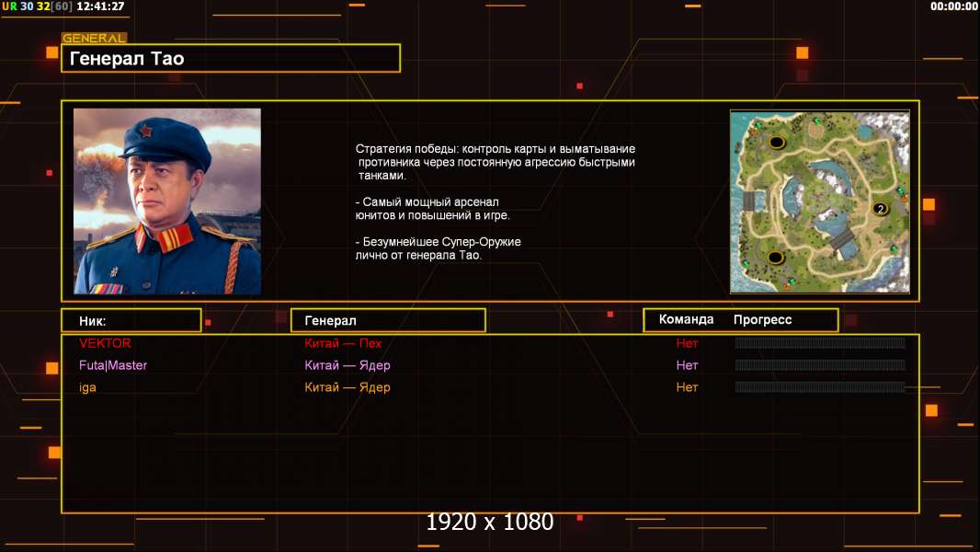The width and height of the screenshot is (980, 552).
Task: Click green supply cache icon at top-center of minimap
Action: pos(817,121)
